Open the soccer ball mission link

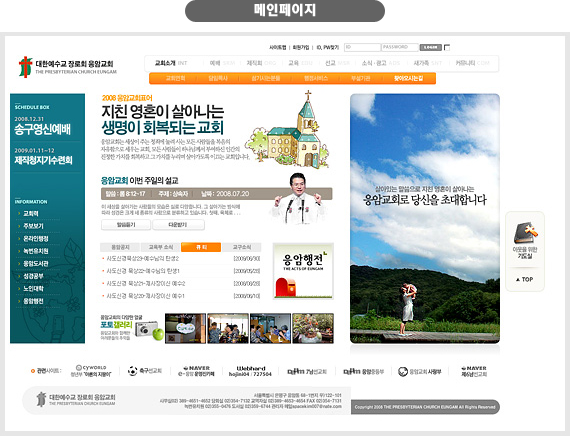pyautogui.click(x=144, y=371)
